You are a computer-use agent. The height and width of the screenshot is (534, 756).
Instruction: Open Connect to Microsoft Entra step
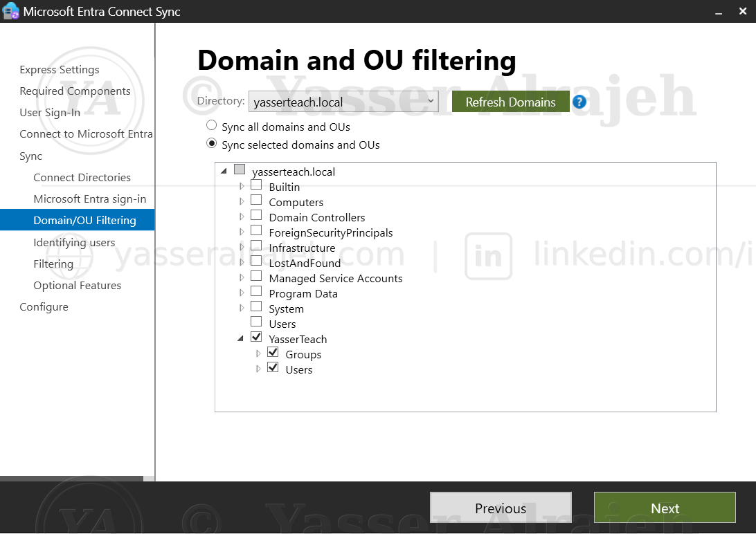point(86,134)
